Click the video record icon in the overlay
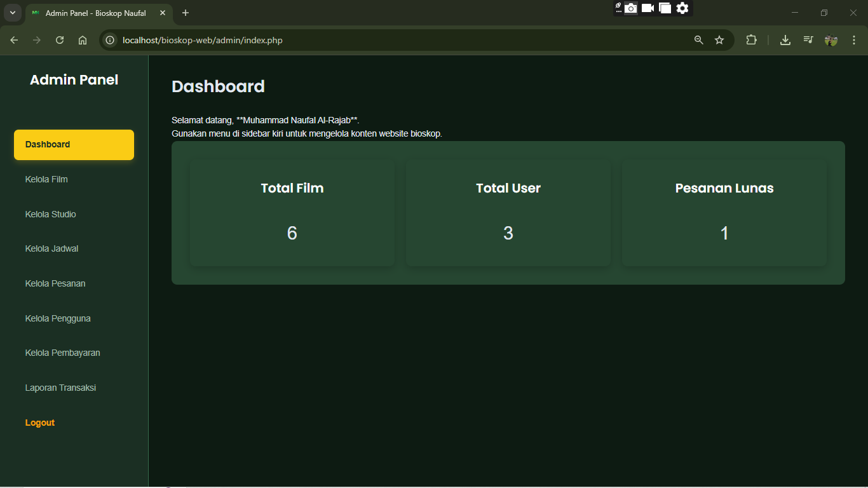The image size is (868, 488). coord(648,8)
